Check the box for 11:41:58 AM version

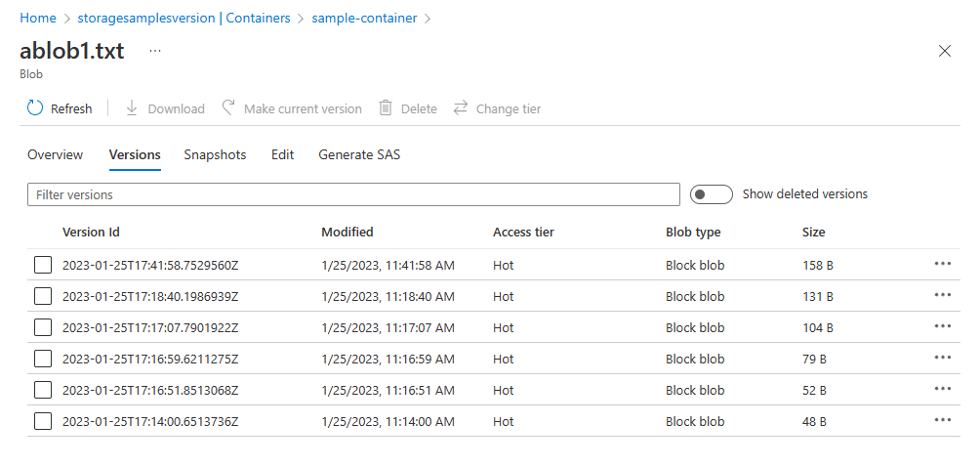coord(42,265)
